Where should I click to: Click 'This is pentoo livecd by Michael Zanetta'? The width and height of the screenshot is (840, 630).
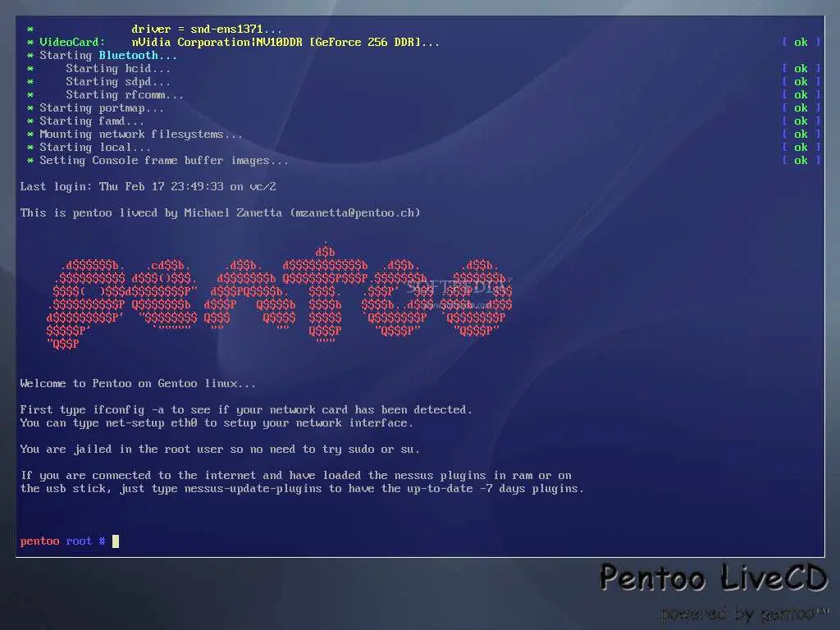[x=151, y=212]
